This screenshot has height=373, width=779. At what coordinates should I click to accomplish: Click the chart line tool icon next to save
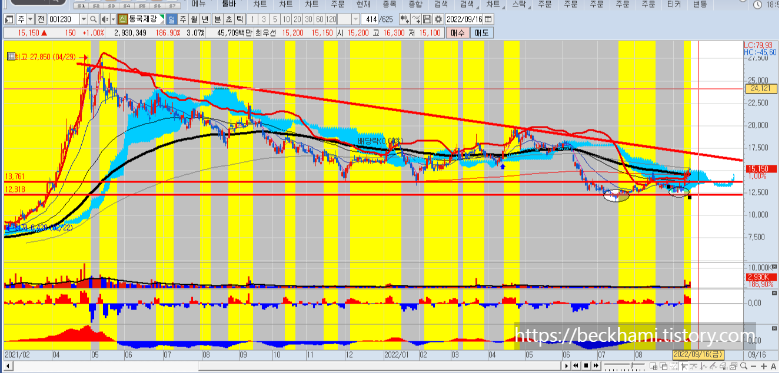pyautogui.click(x=416, y=19)
